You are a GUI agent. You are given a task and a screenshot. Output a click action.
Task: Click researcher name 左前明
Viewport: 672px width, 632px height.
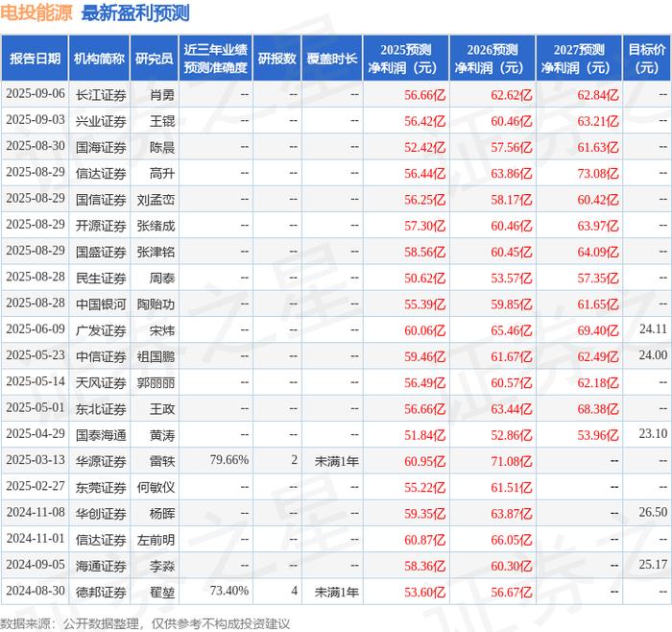pyautogui.click(x=156, y=540)
